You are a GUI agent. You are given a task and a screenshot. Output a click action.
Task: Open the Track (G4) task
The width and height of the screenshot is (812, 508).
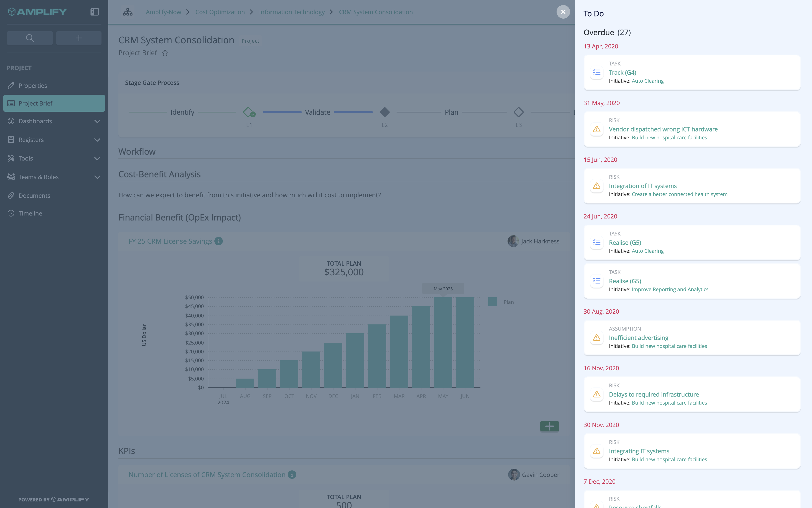click(623, 73)
